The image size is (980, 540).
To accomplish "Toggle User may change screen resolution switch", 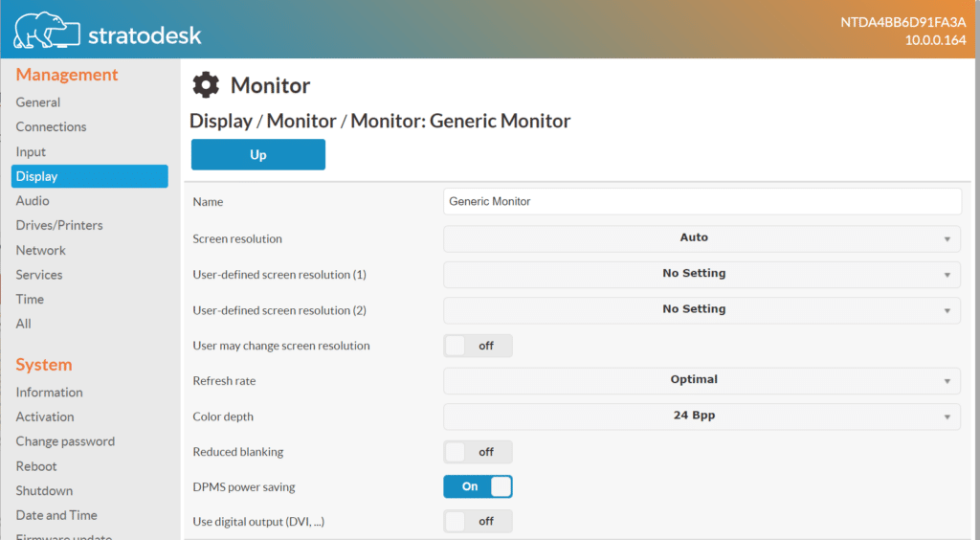I will tap(479, 346).
